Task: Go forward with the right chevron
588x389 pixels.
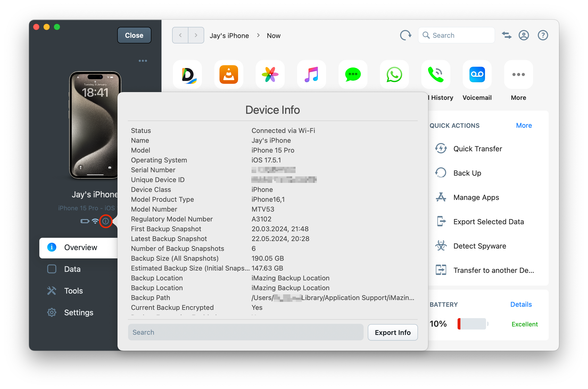Action: click(x=196, y=35)
